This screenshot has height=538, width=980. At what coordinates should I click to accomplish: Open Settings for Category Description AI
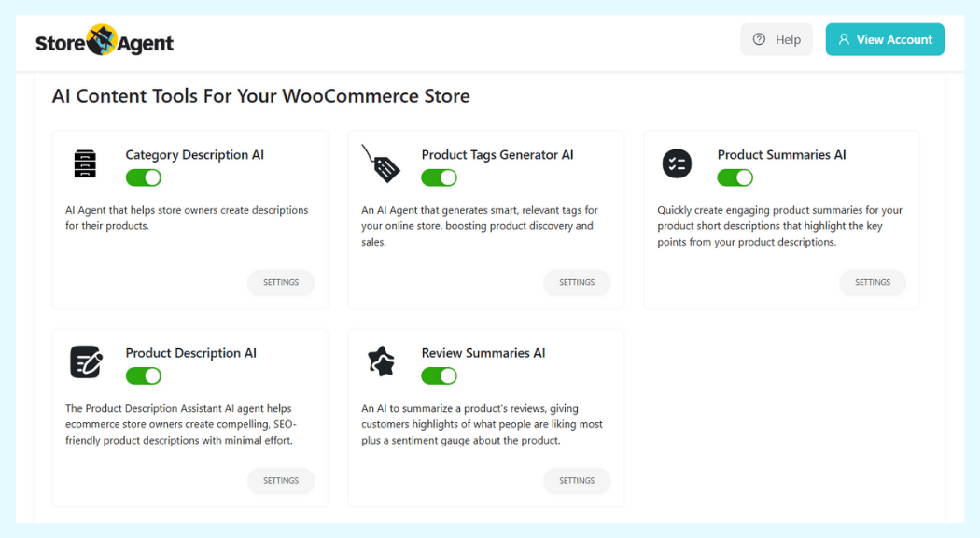pyautogui.click(x=281, y=282)
